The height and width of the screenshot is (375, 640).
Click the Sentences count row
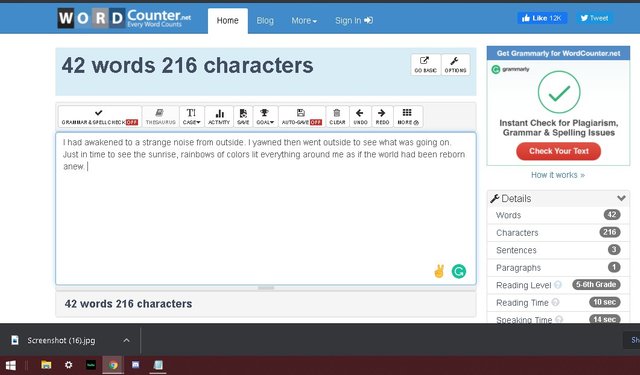(558, 250)
